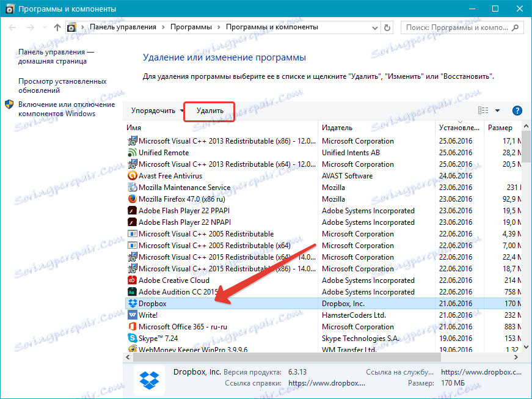Select Adobe Flash Player 22 PPAPI icon
The width and height of the screenshot is (532, 399).
tap(132, 211)
